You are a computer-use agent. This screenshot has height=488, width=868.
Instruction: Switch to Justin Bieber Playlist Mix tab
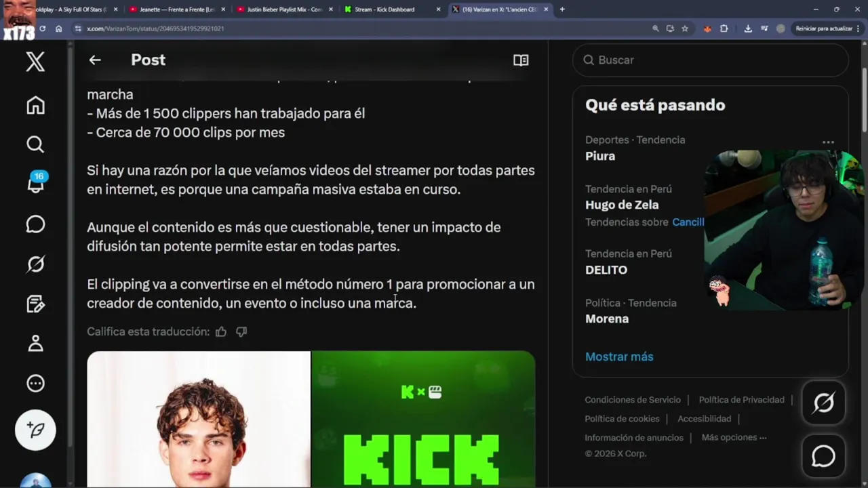283,9
